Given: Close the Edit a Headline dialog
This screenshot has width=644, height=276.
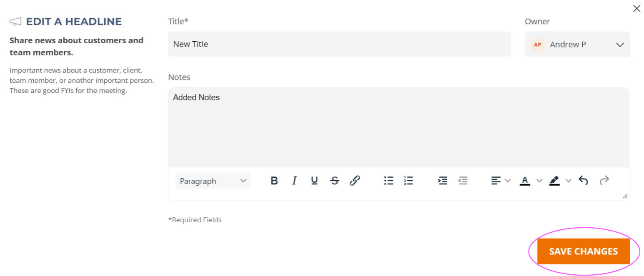Looking at the screenshot, I should click(636, 9).
